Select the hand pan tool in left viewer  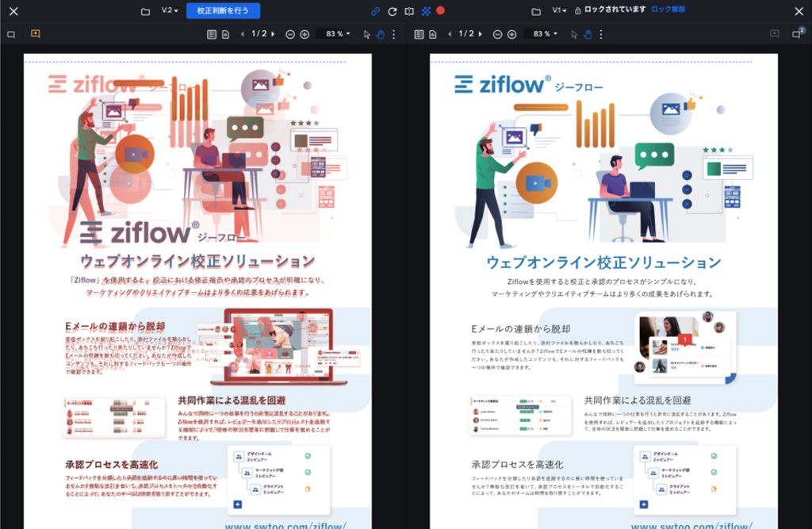380,35
